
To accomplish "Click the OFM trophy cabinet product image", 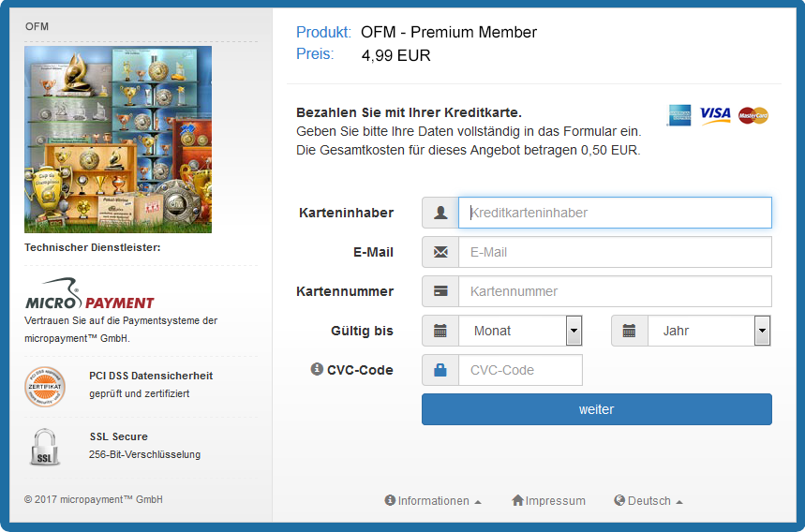I will (118, 140).
